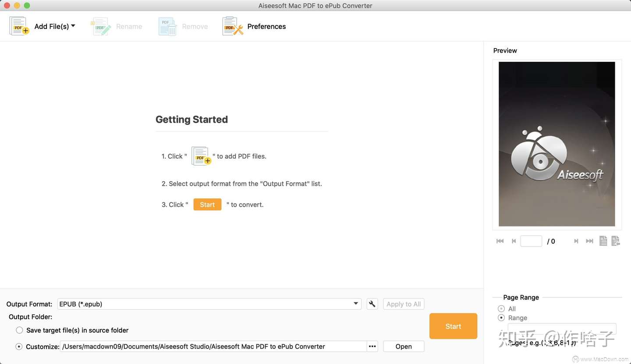The image size is (631, 364).
Task: Jump to first page in preview
Action: click(500, 241)
